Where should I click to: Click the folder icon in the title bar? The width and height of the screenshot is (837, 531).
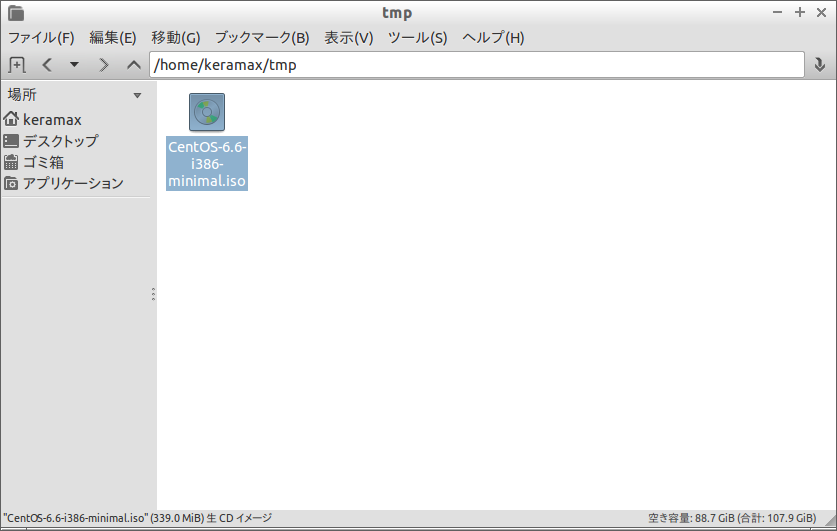(16, 13)
